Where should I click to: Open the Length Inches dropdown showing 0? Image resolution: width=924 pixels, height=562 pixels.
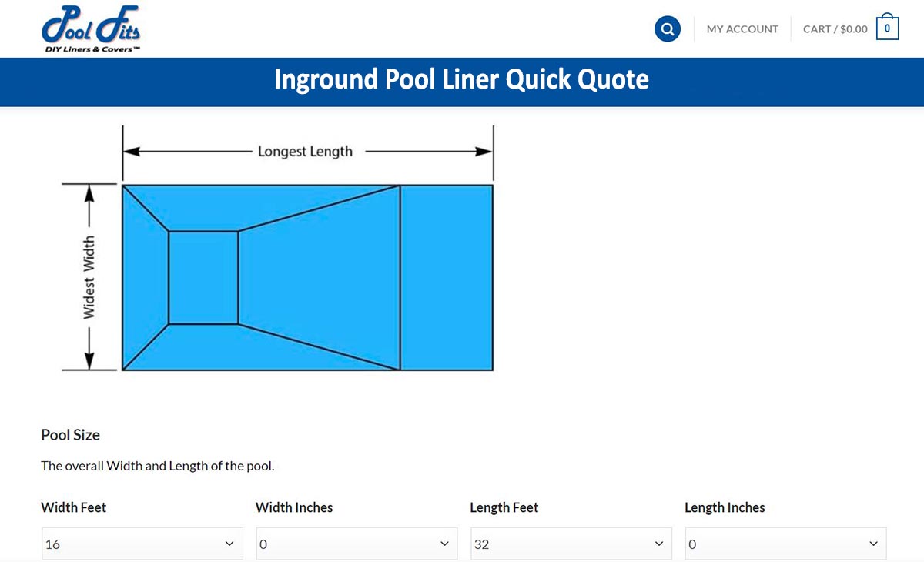tap(785, 543)
